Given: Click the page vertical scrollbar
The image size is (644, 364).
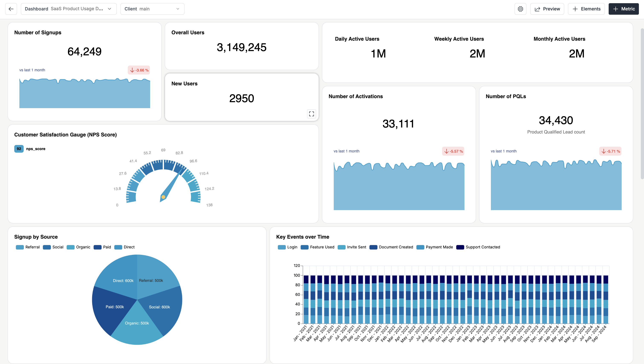Looking at the screenshot, I should tap(642, 104).
